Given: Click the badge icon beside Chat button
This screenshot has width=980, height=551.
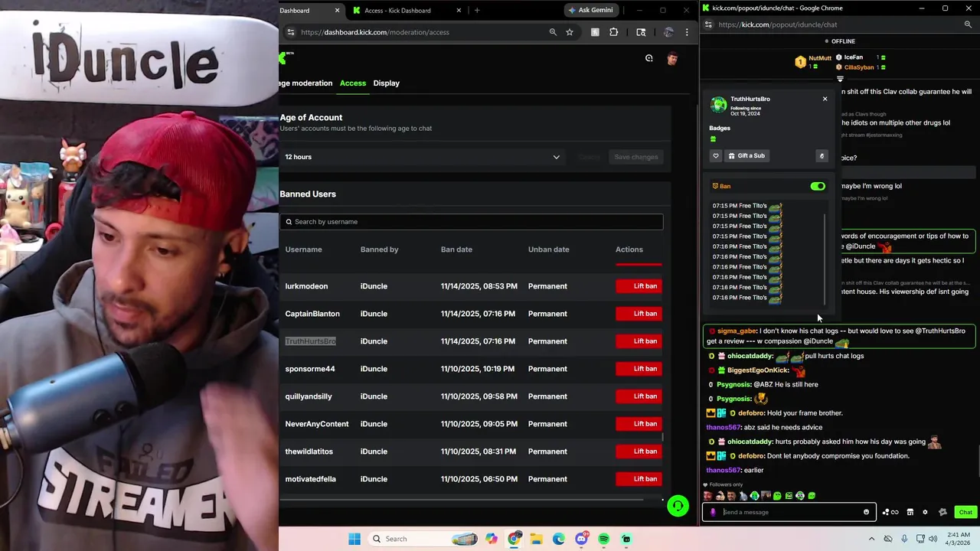Looking at the screenshot, I should tap(943, 512).
